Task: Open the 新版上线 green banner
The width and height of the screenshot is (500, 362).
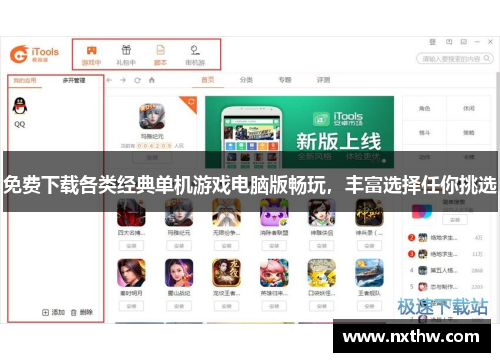Action: click(x=299, y=132)
